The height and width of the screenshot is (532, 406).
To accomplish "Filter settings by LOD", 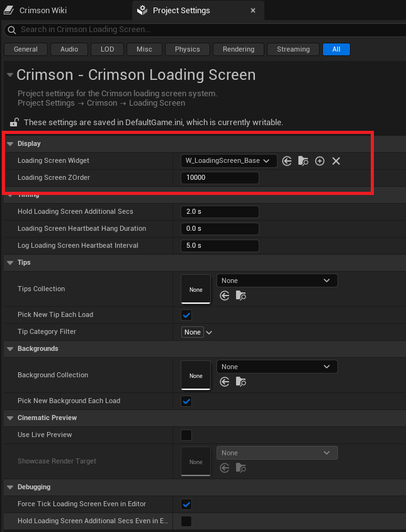I will coord(108,49).
